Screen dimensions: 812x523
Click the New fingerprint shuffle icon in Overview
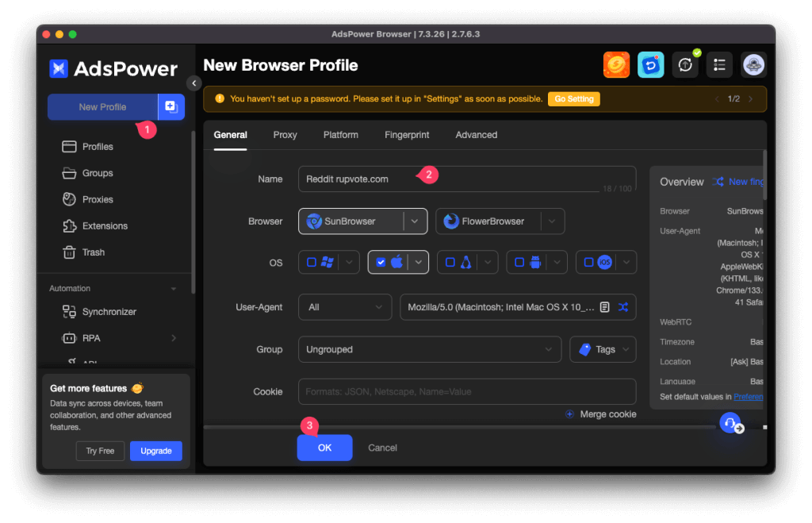point(718,182)
